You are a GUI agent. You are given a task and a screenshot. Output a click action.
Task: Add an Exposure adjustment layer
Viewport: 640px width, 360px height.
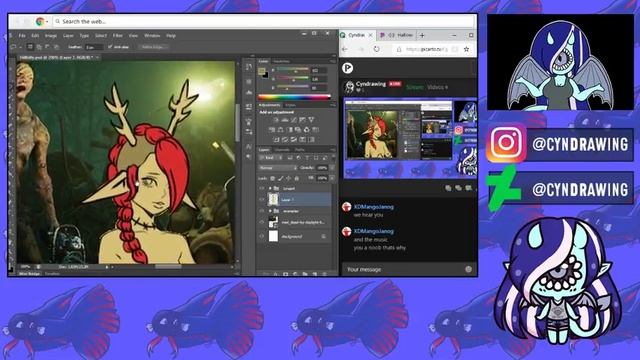pyautogui.click(x=302, y=120)
